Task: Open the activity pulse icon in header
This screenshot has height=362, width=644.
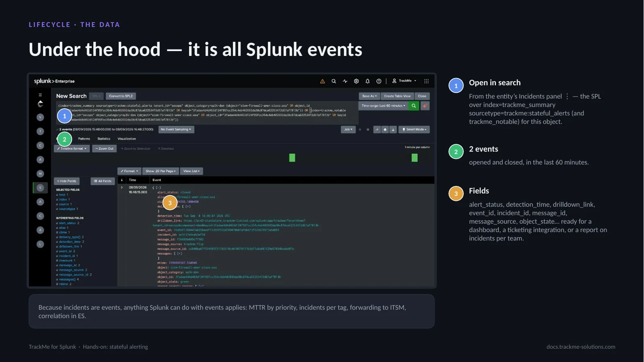Action: pyautogui.click(x=345, y=81)
